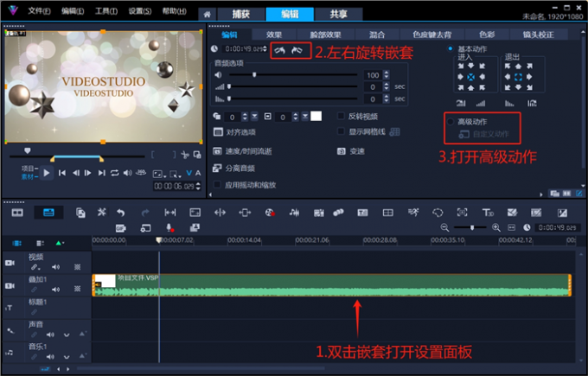This screenshot has height=376, width=588.
Task: Select the 基本动作 radio button
Action: click(x=451, y=48)
